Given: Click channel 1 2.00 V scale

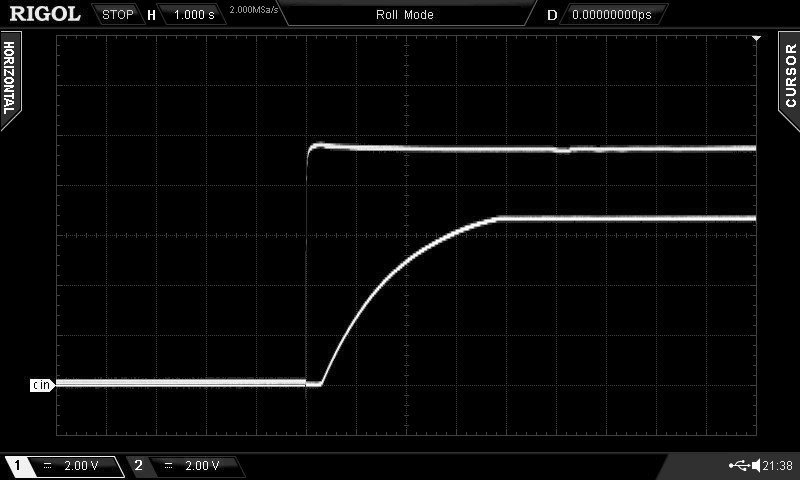Looking at the screenshot, I should click(81, 465).
